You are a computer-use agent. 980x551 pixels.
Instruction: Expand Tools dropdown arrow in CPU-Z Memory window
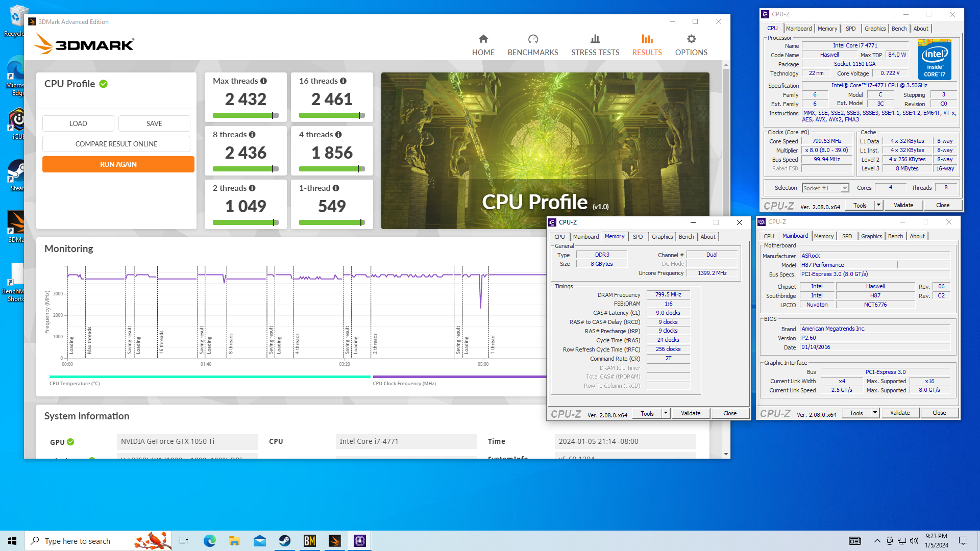(666, 413)
